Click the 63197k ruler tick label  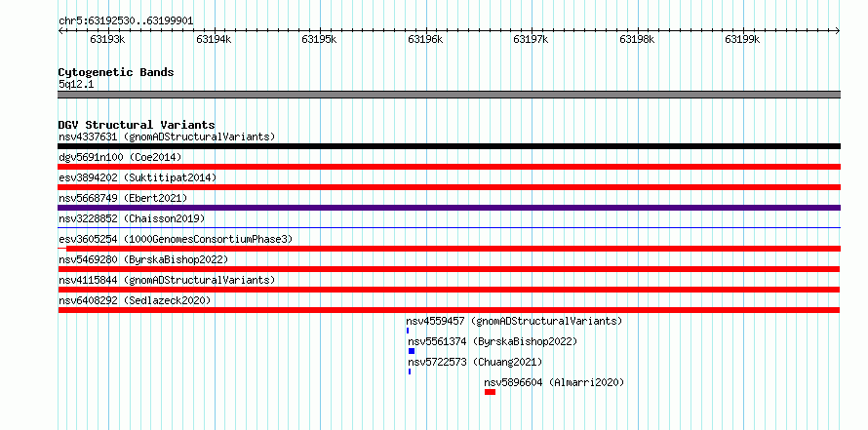point(531,39)
